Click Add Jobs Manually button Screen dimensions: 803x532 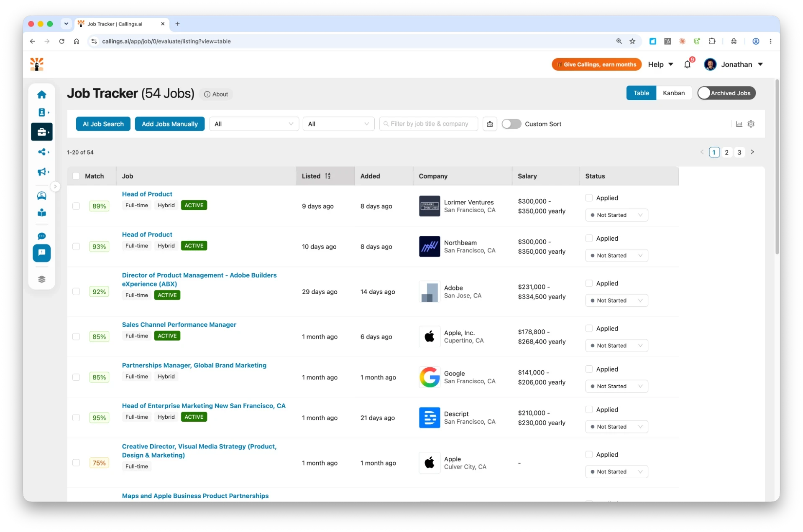(x=170, y=124)
